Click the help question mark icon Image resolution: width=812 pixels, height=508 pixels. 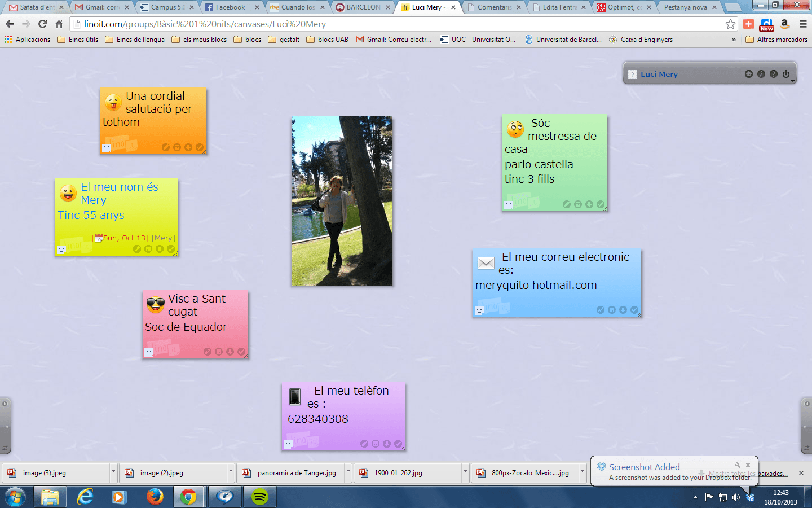tap(774, 74)
